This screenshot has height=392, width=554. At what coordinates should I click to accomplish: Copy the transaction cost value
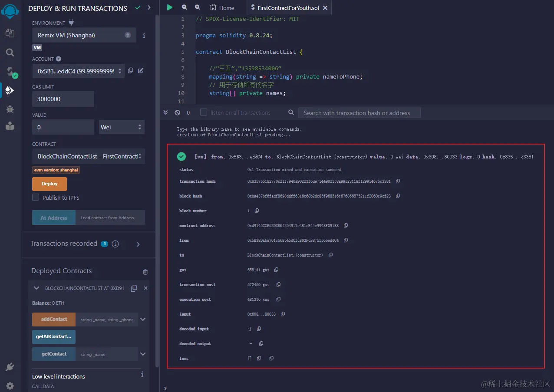tap(278, 285)
